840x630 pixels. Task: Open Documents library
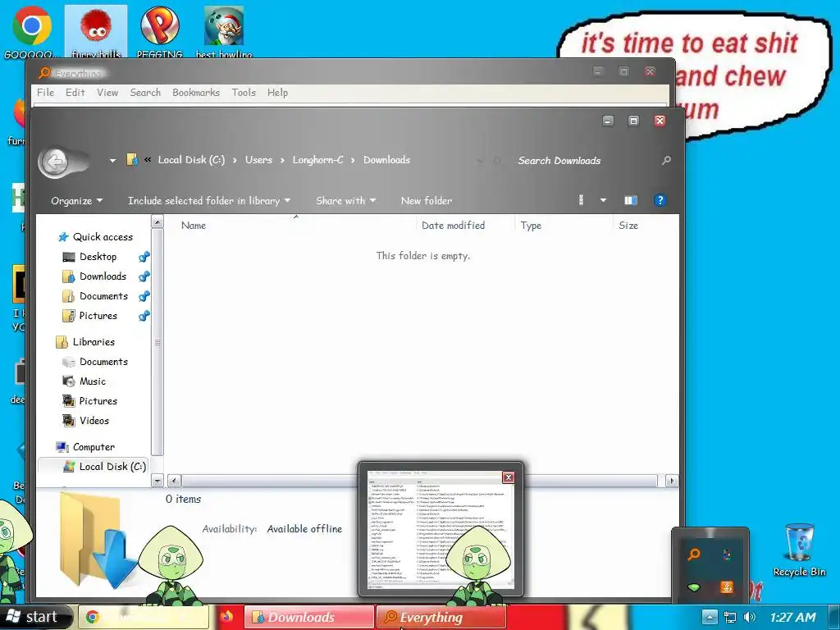tap(103, 362)
